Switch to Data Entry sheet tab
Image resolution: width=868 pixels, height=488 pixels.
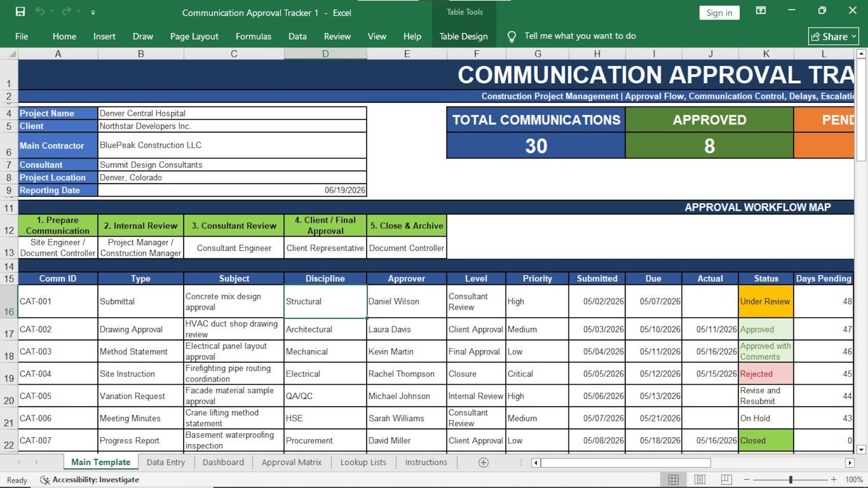click(x=166, y=462)
